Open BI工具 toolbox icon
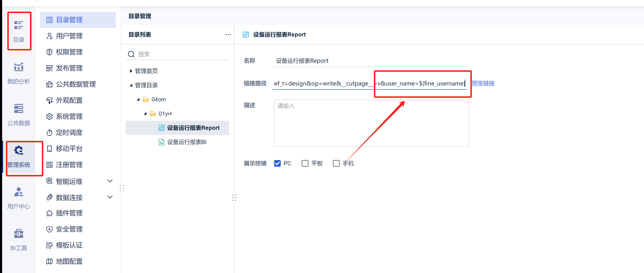This screenshot has width=644, height=273. [x=19, y=233]
